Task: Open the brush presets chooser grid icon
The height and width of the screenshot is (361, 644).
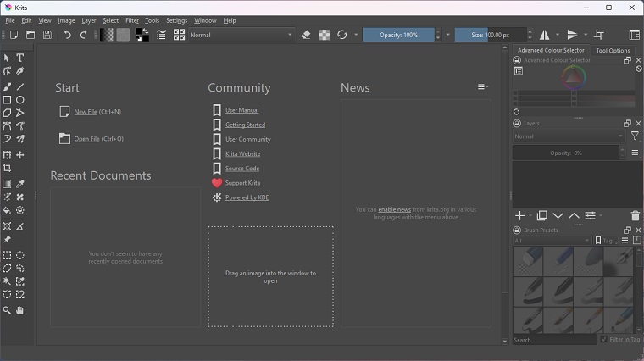Action: (x=179, y=35)
